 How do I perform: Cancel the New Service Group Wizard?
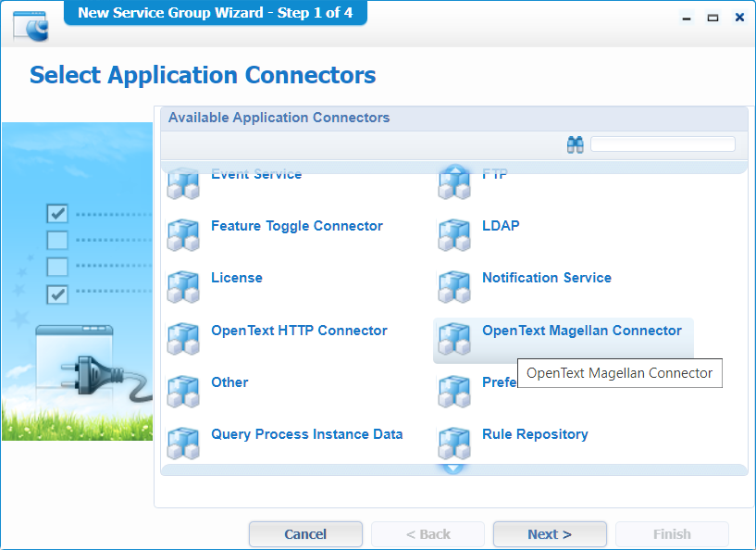305,534
